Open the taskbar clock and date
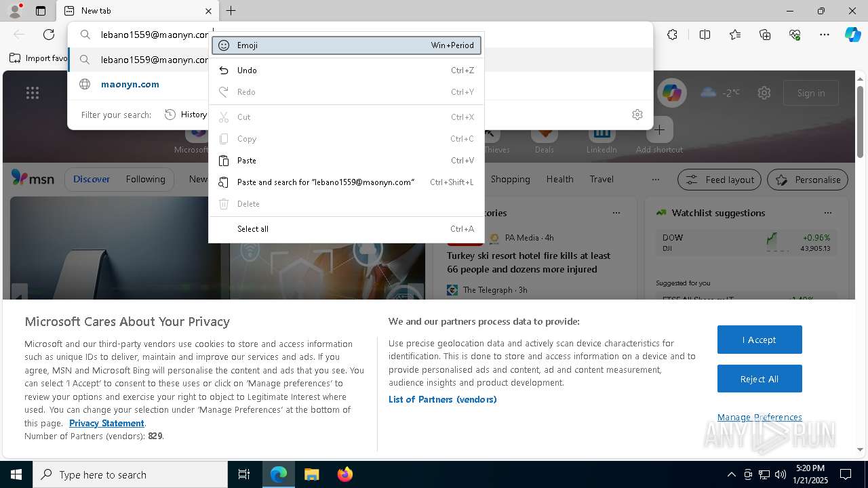Screen dimensions: 868x488 (810, 474)
